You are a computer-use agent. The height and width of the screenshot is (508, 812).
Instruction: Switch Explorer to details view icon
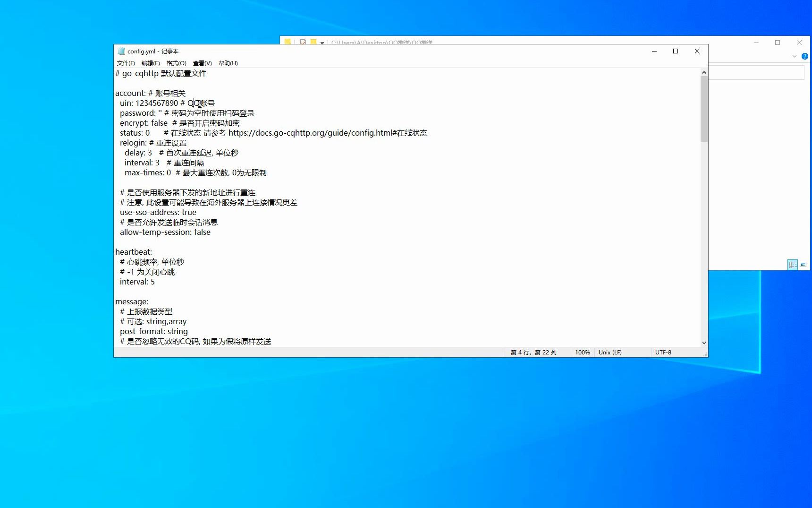[793, 265]
